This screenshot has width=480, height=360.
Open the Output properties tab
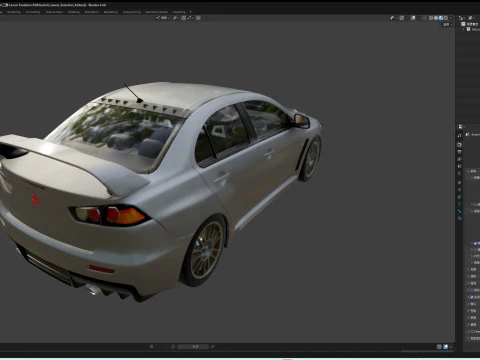point(460,152)
